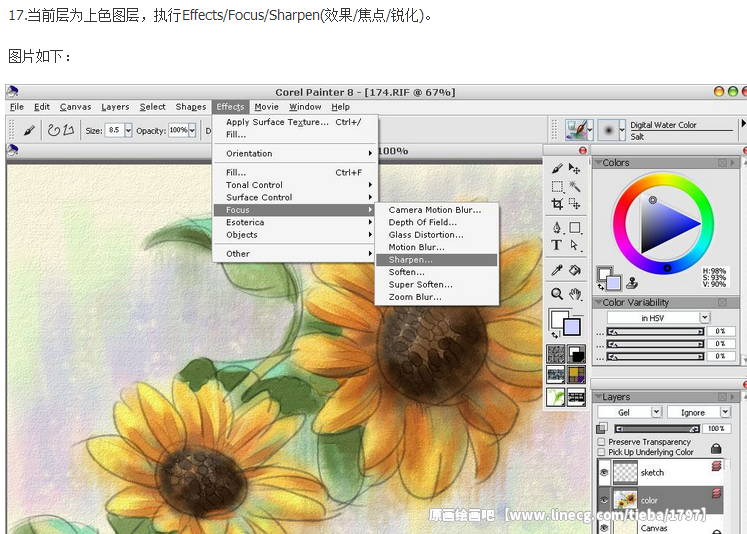Open the Weave selector in toolbox
The height and width of the screenshot is (534, 747).
576,375
